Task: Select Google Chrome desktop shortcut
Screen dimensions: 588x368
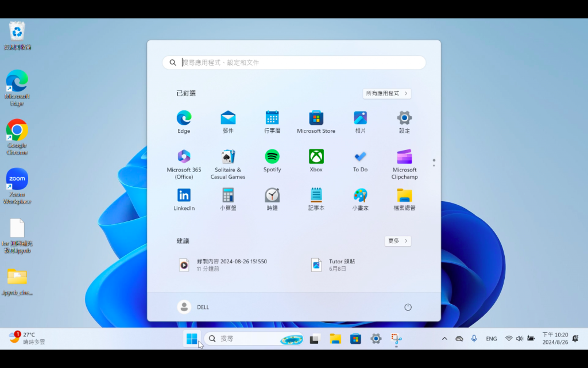Action: click(17, 137)
